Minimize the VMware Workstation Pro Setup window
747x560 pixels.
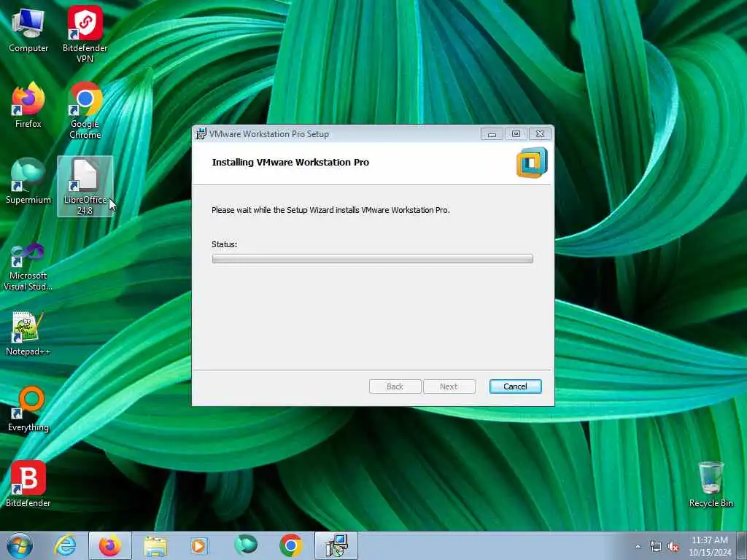(x=492, y=134)
